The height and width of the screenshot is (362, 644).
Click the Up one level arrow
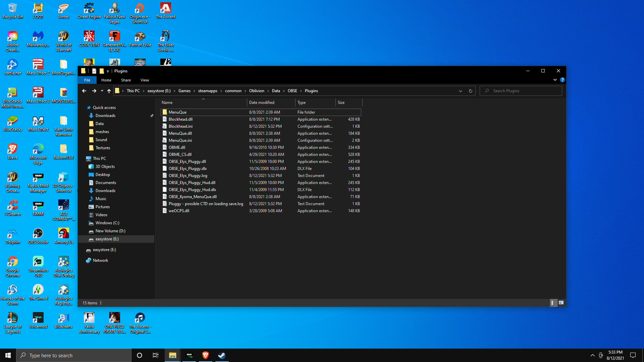(109, 91)
